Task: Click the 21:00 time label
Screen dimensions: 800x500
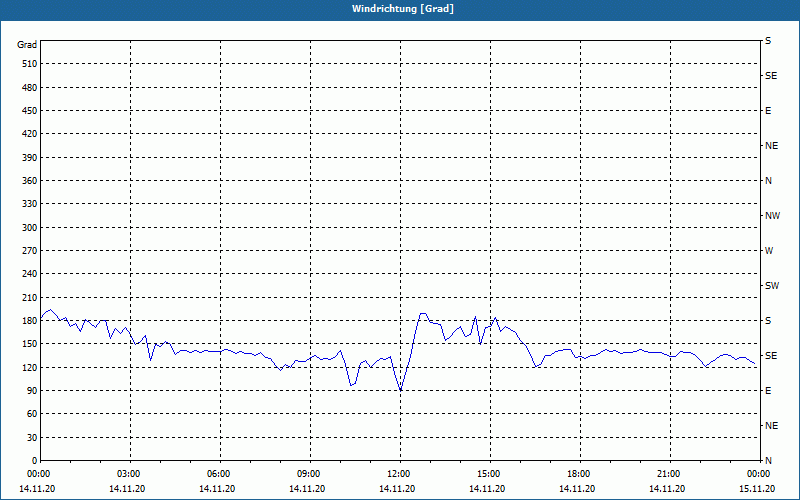Action: [670, 474]
